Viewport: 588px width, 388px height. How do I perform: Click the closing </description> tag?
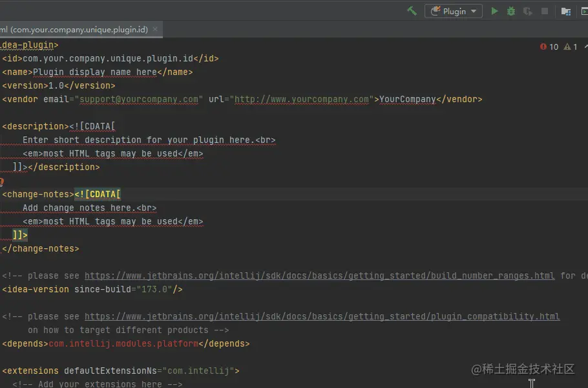(64, 167)
